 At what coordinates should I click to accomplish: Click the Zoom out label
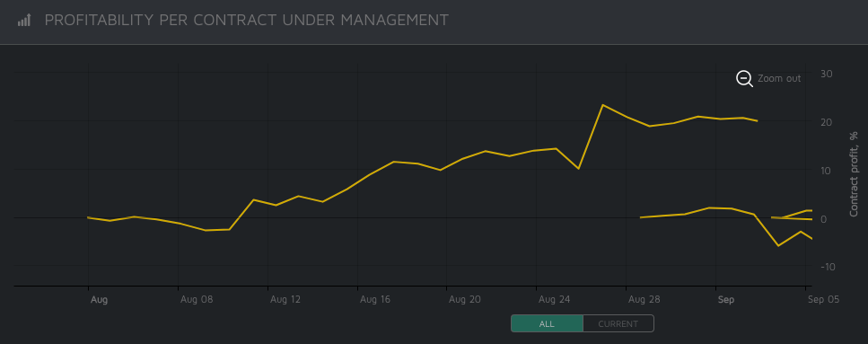(779, 79)
